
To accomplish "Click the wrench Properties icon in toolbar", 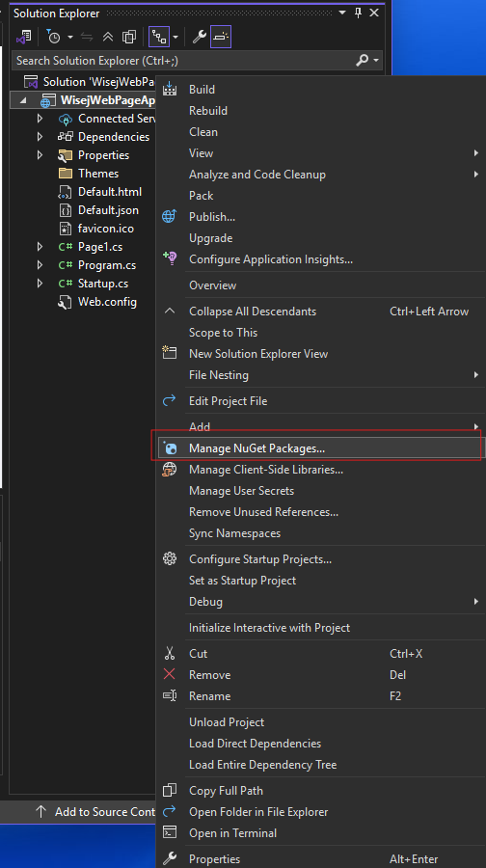I will (200, 37).
